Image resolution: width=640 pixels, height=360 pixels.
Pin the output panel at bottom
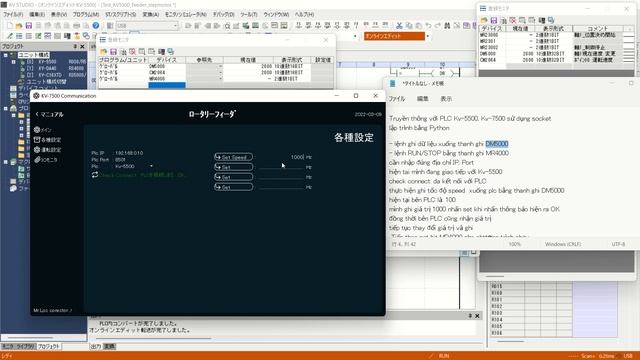click(470, 316)
